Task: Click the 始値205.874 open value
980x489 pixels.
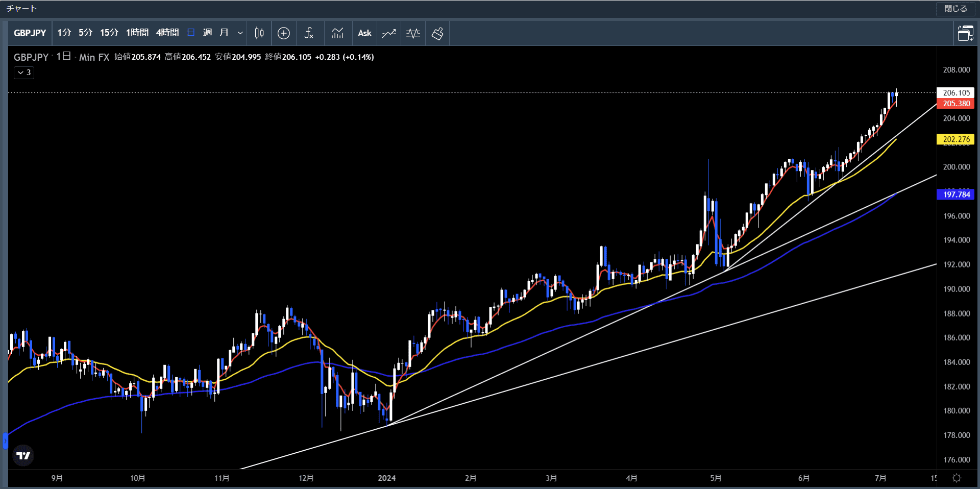Action: pos(137,57)
